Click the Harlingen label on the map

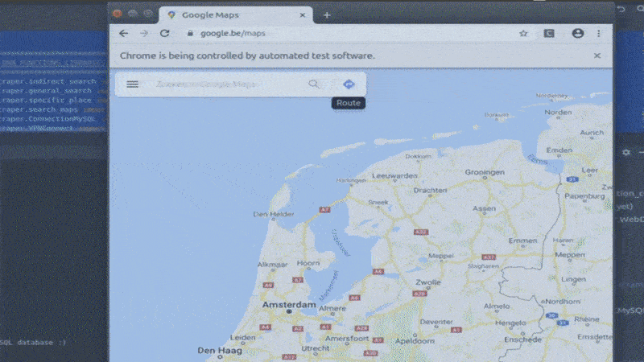click(x=351, y=180)
